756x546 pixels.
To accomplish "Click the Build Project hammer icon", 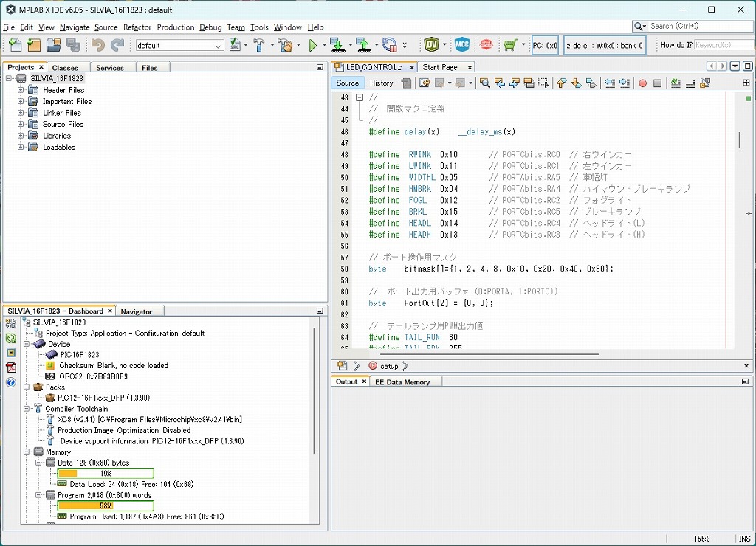I will 259,45.
